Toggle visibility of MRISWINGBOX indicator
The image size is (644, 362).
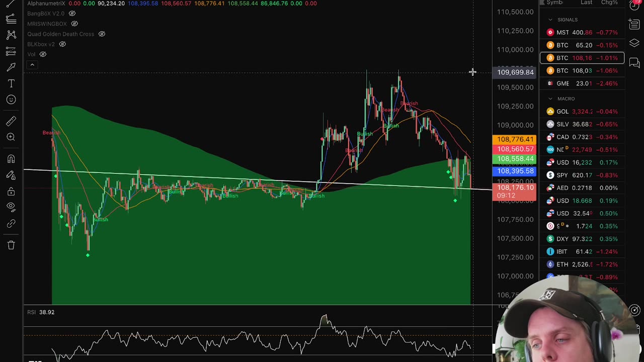74,24
